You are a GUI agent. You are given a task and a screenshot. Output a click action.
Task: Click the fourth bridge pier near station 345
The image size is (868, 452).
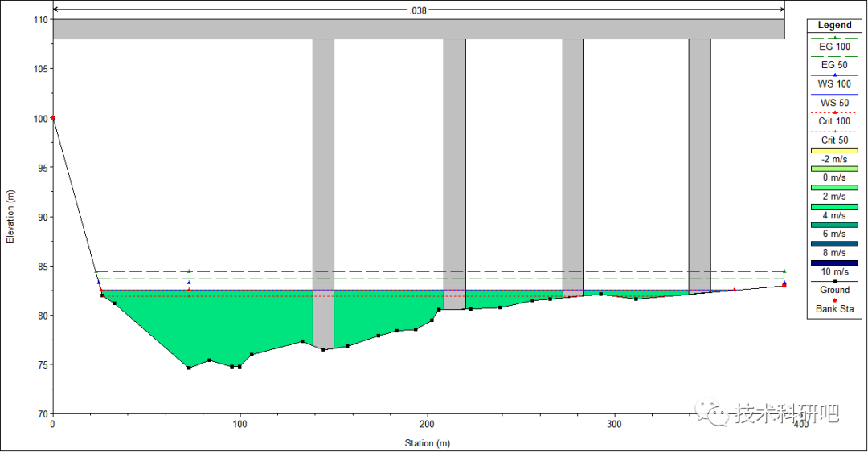click(x=700, y=166)
